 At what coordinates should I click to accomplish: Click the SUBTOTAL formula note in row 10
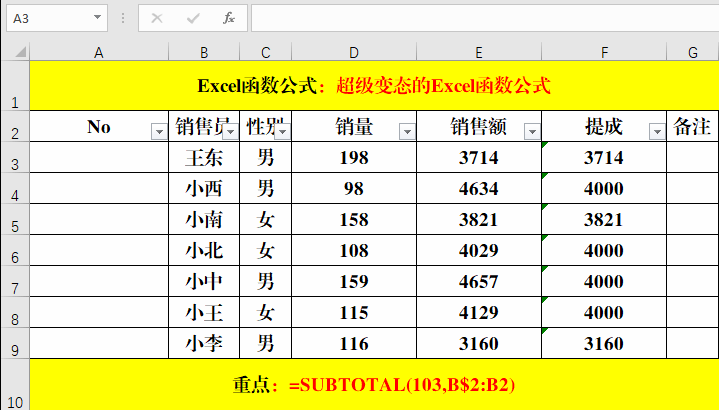click(x=374, y=384)
